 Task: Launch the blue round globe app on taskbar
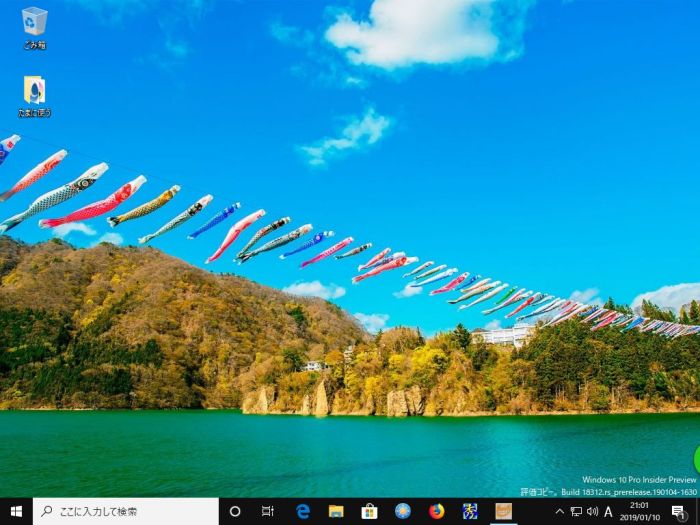click(403, 511)
